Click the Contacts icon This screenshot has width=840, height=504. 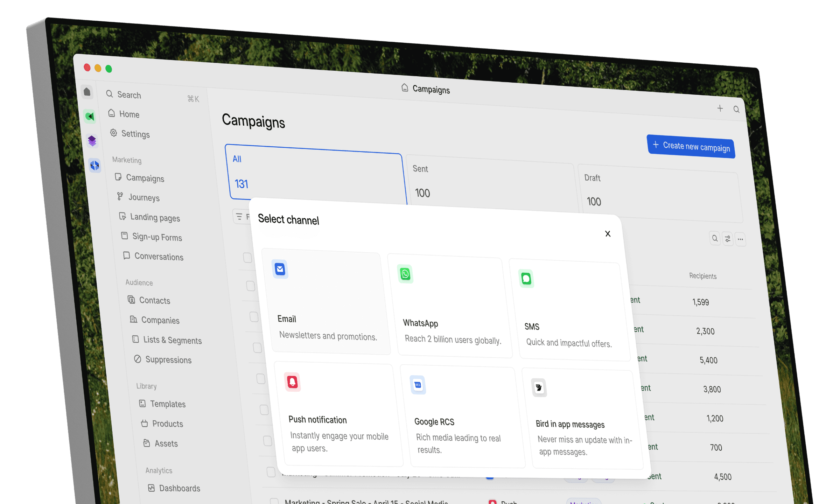(131, 300)
